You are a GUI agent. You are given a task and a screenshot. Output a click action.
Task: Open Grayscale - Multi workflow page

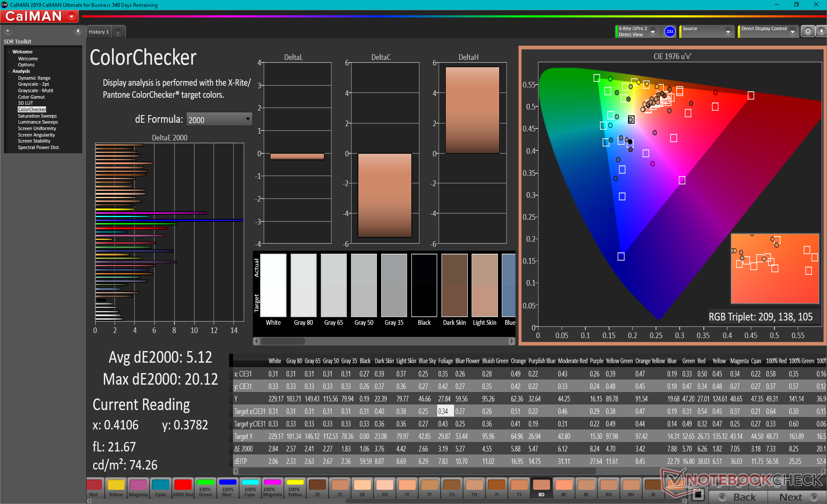35,90
